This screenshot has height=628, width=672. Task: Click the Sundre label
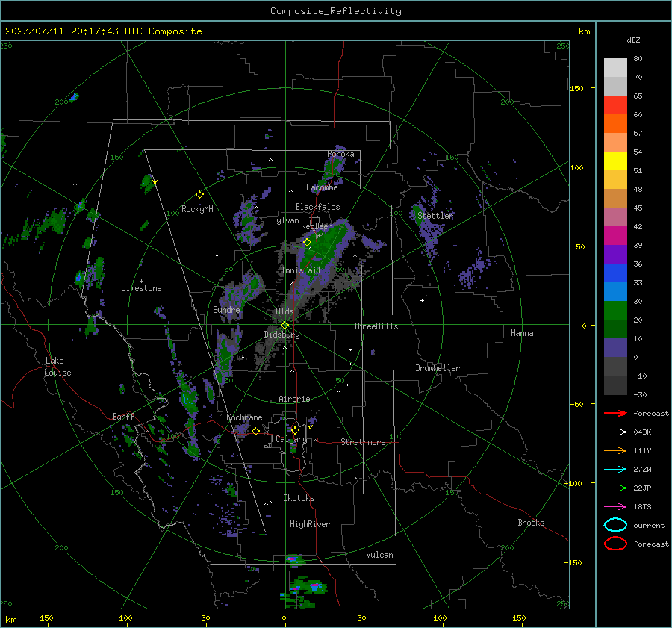point(226,309)
